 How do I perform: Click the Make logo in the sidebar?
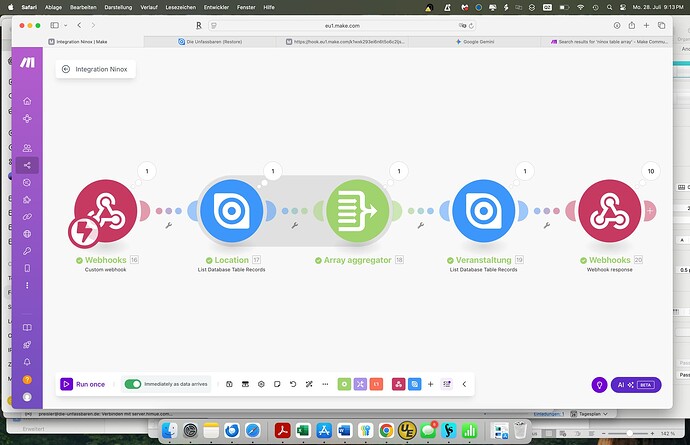click(x=27, y=63)
